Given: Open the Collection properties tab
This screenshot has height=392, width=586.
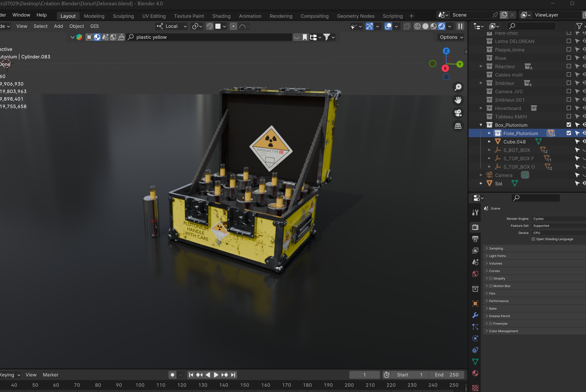Looking at the screenshot, I should [475, 289].
